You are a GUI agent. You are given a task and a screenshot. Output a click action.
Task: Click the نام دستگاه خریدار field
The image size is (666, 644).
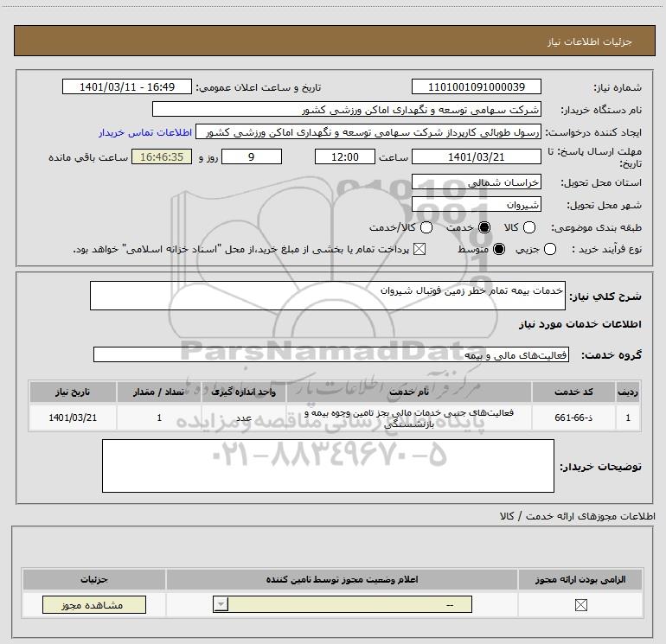[x=347, y=109]
